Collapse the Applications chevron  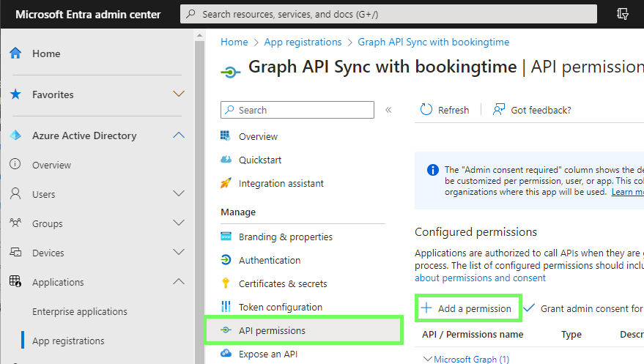coord(179,281)
